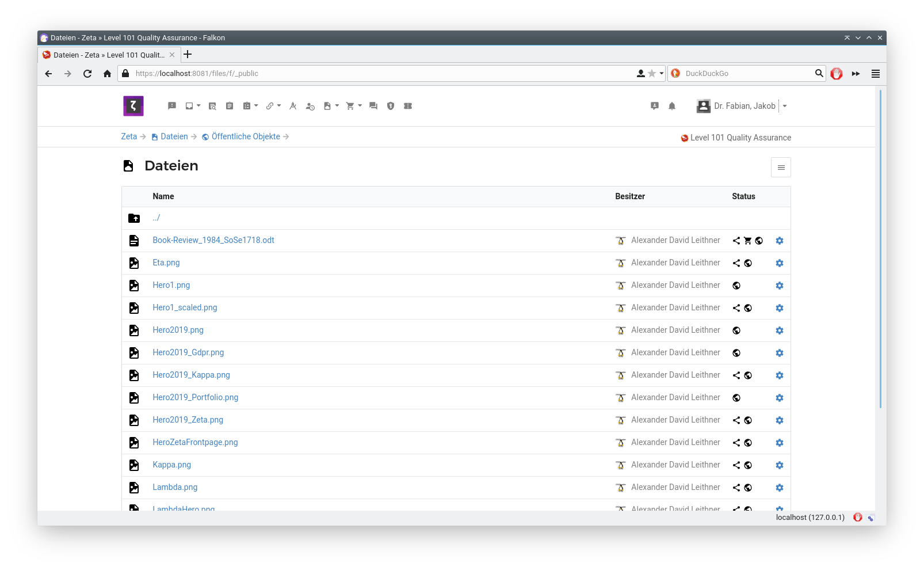Open the drafting compass tool icon

point(293,106)
